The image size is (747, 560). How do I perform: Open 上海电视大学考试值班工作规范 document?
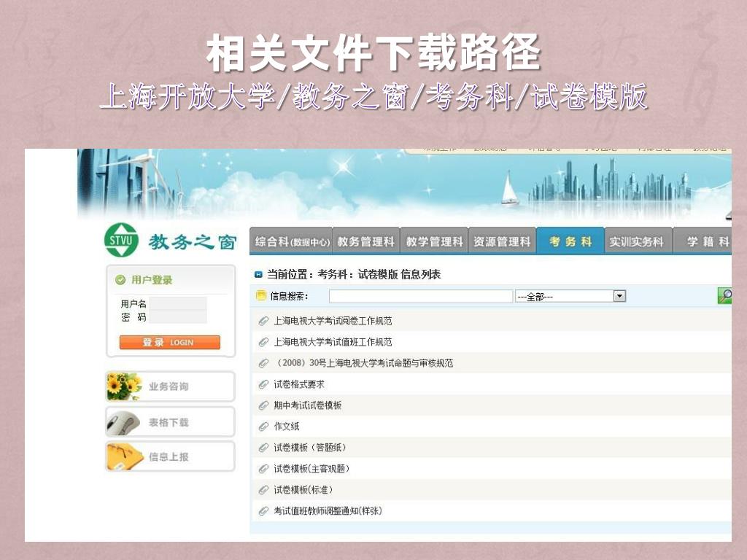333,342
